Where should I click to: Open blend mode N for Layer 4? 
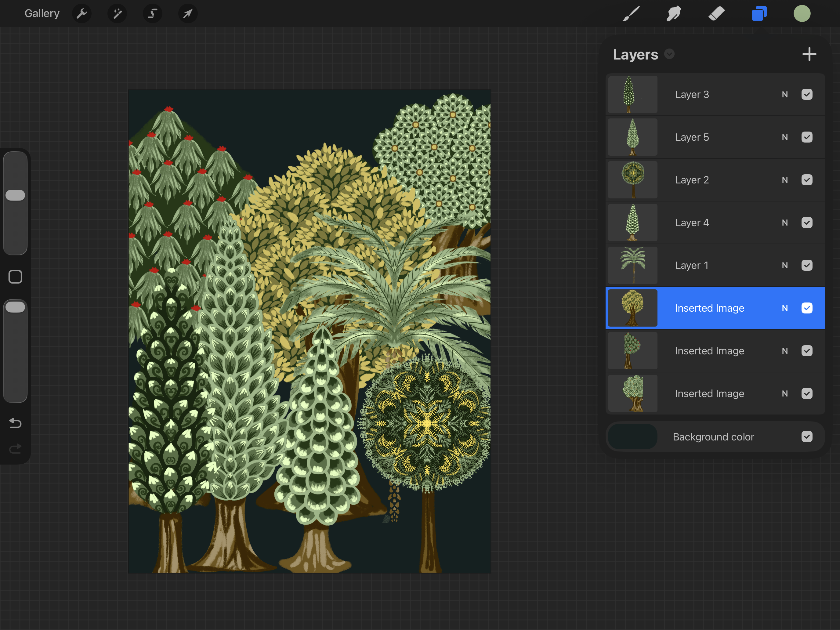[x=784, y=223]
